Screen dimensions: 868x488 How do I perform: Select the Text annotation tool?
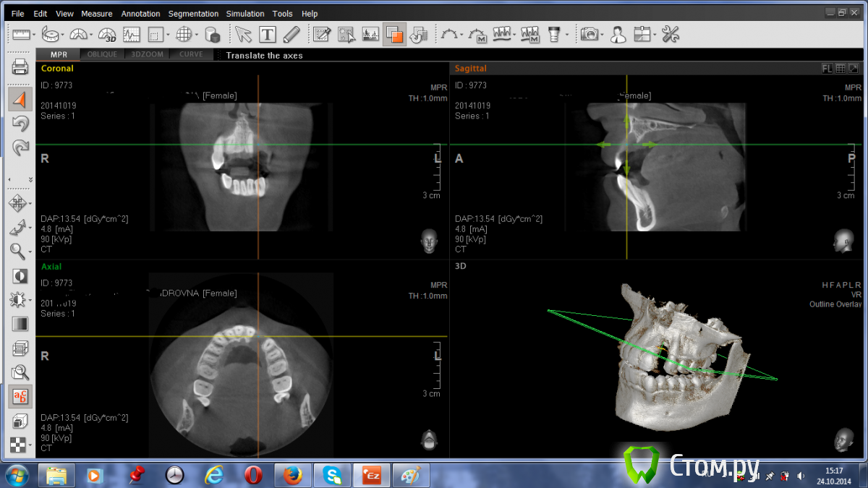point(267,34)
